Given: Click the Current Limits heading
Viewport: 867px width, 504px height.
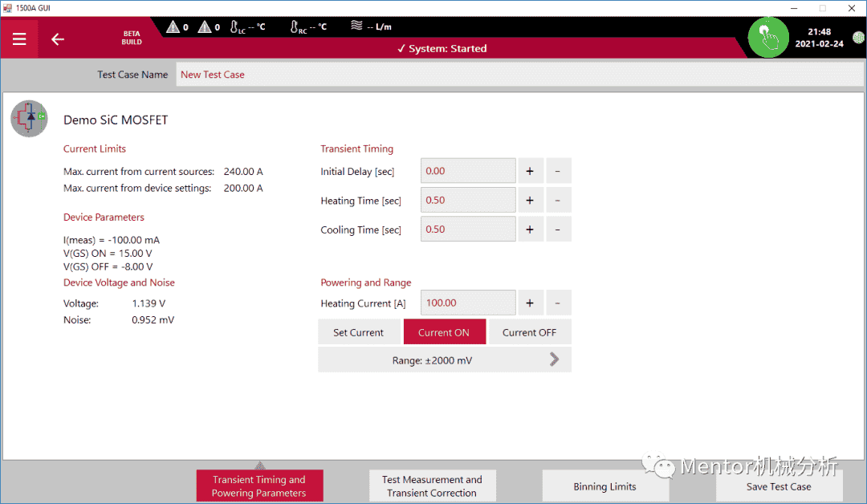Looking at the screenshot, I should (x=95, y=148).
